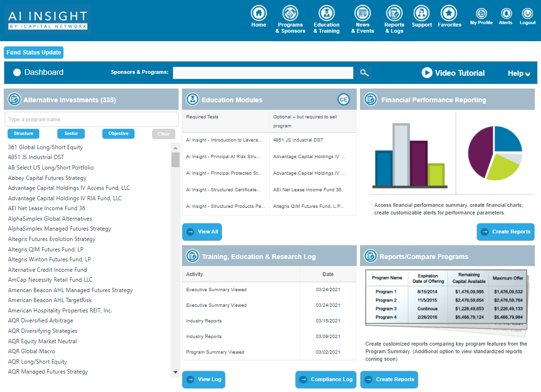Open AmCap Necessity Retail Fund LLC

point(50,280)
